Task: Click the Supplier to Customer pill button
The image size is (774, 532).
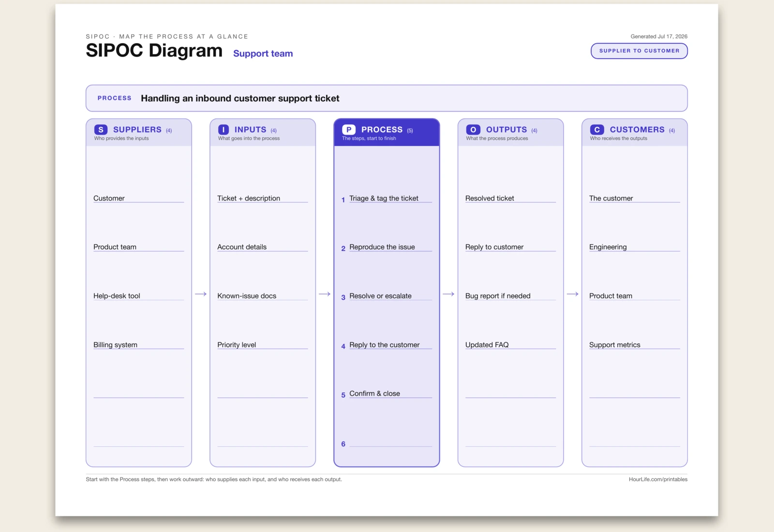Action: pos(639,51)
